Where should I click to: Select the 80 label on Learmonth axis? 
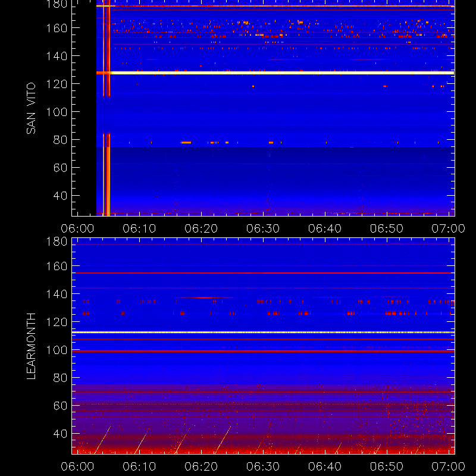click(60, 378)
